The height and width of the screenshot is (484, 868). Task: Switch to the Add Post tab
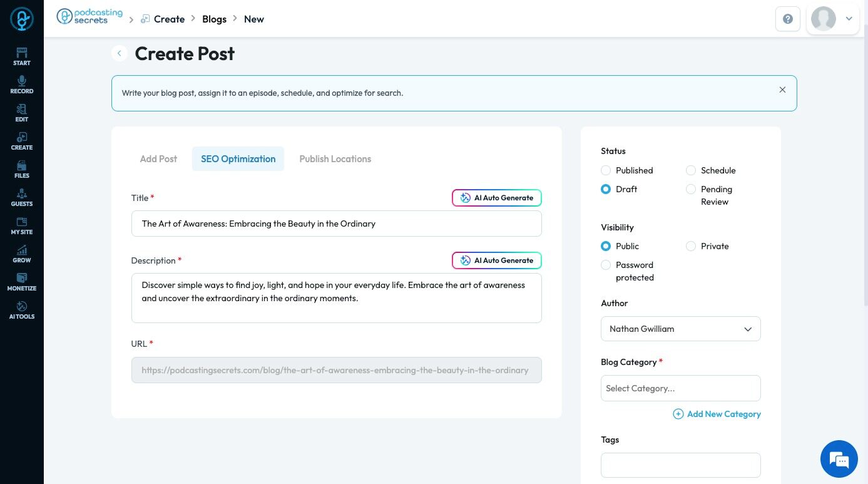tap(158, 159)
